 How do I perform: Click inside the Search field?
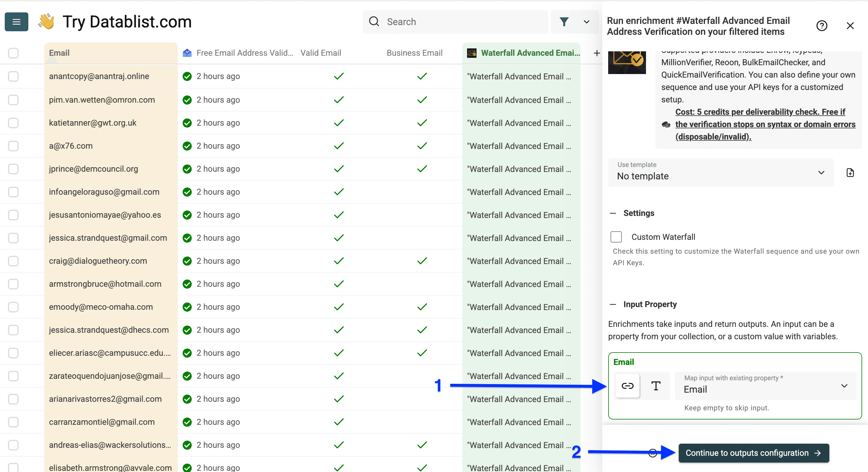coord(455,22)
